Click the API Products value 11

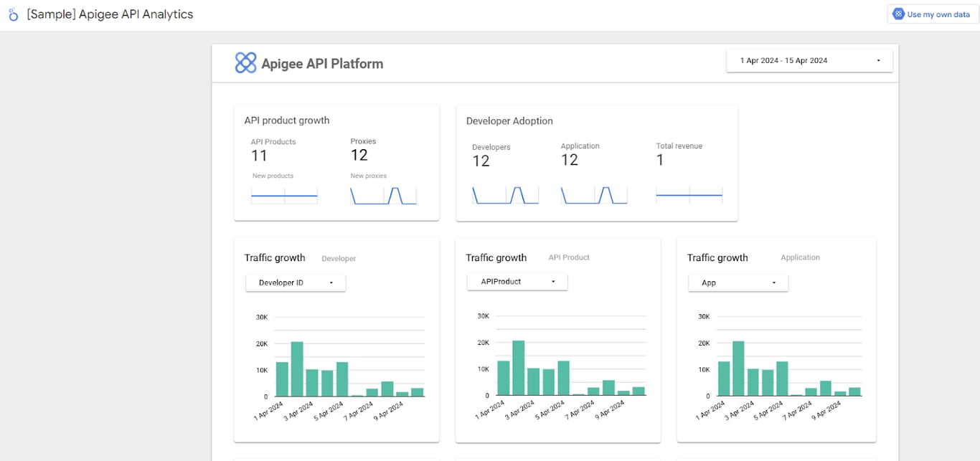[259, 156]
